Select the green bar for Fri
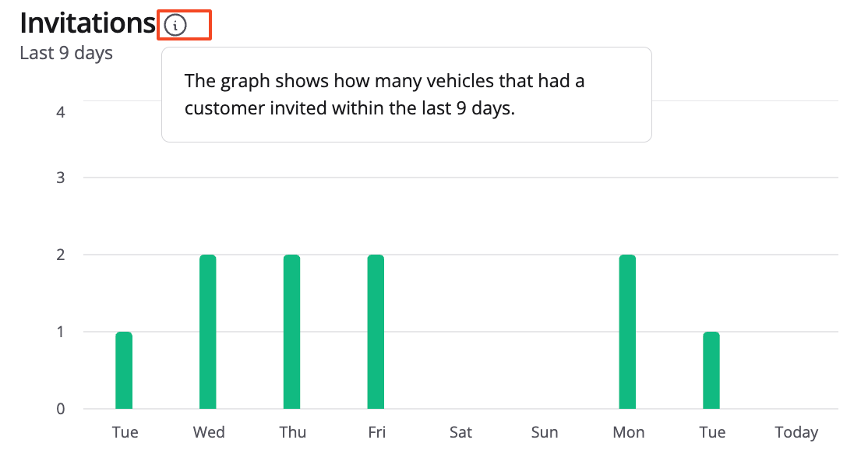 (x=376, y=332)
